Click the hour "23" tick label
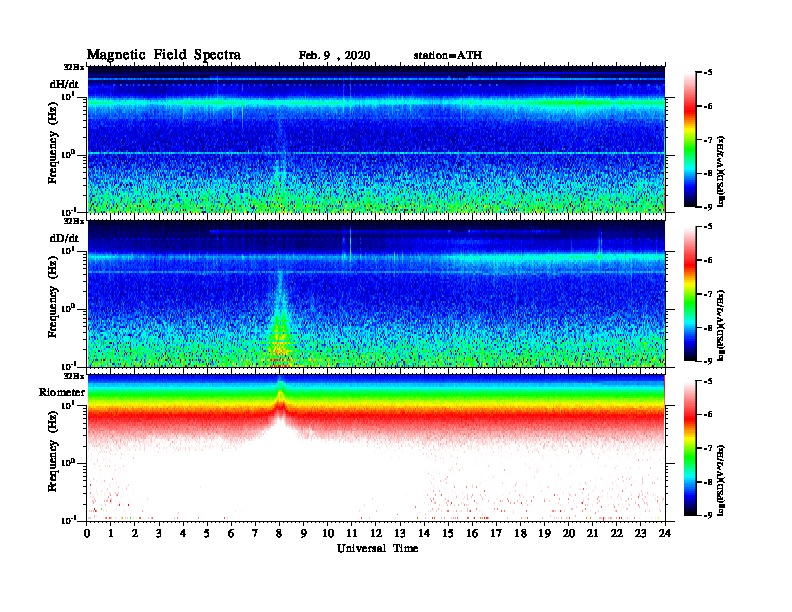 point(641,534)
